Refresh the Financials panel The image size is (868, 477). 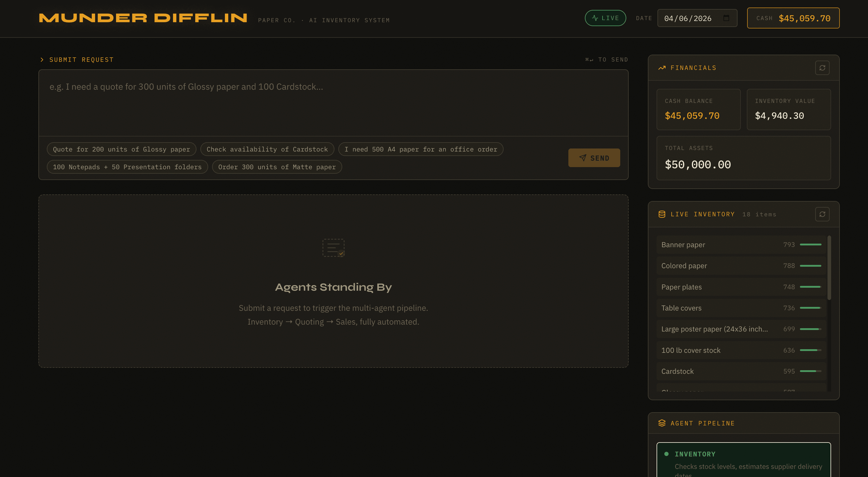pyautogui.click(x=822, y=68)
